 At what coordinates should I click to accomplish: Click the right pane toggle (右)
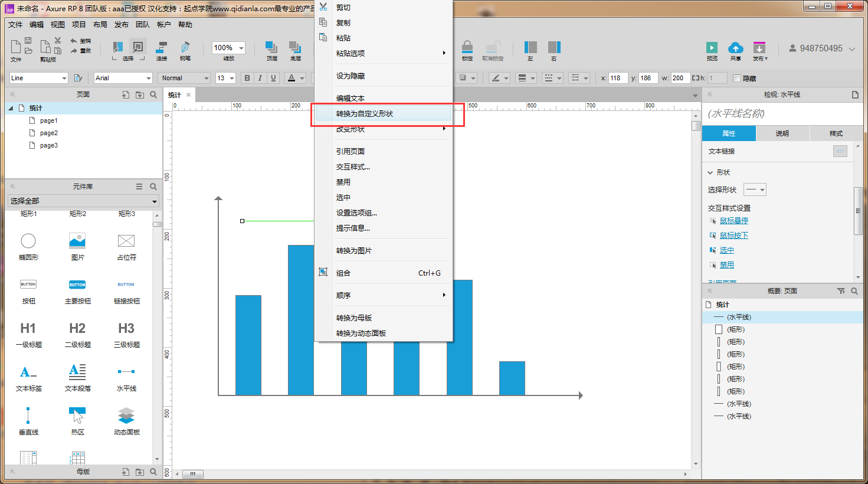554,47
